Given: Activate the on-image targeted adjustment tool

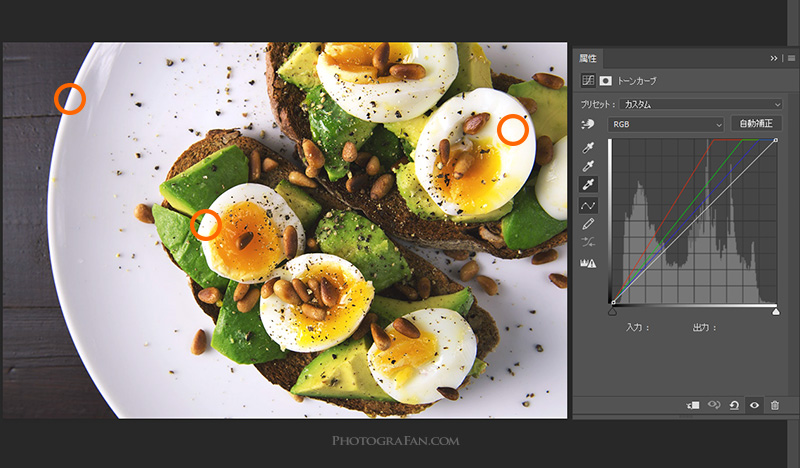Looking at the screenshot, I should point(588,124).
